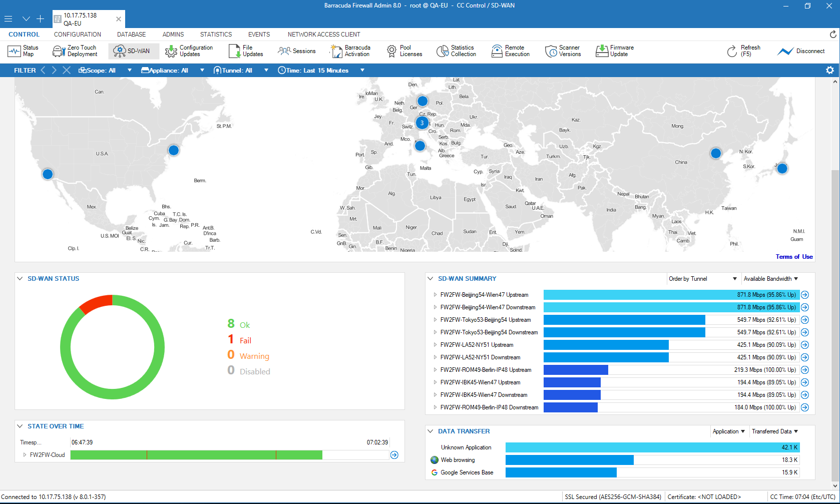Click the vertical scrollbar of the dashboard
The height and width of the screenshot is (504, 840).
point(834,325)
